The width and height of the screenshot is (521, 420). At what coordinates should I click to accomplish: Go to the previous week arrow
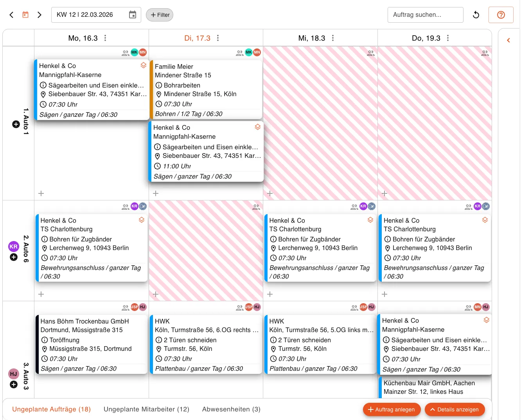click(x=11, y=15)
